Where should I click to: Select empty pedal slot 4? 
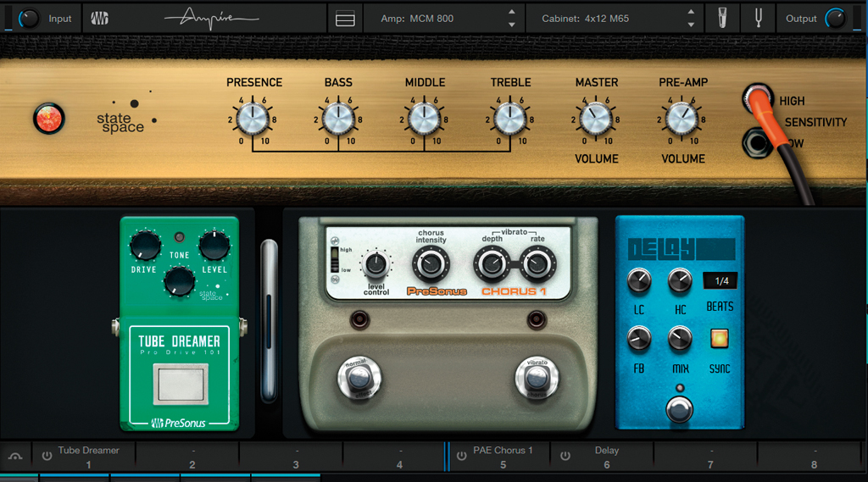tap(393, 457)
